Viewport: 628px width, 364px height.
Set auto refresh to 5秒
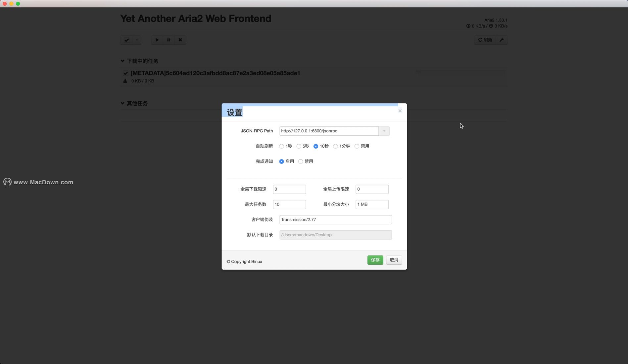click(299, 146)
